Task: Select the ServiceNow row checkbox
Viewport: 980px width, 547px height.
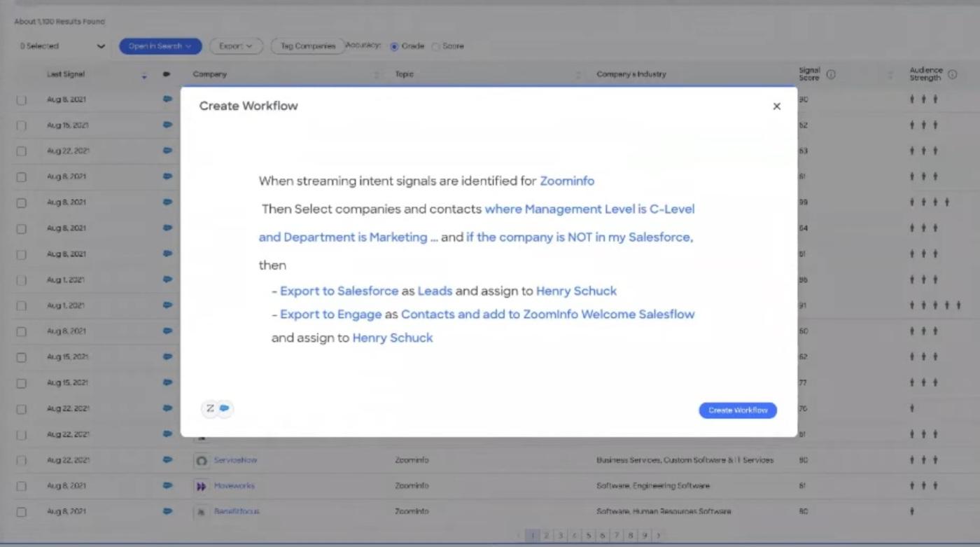Action: [x=22, y=460]
